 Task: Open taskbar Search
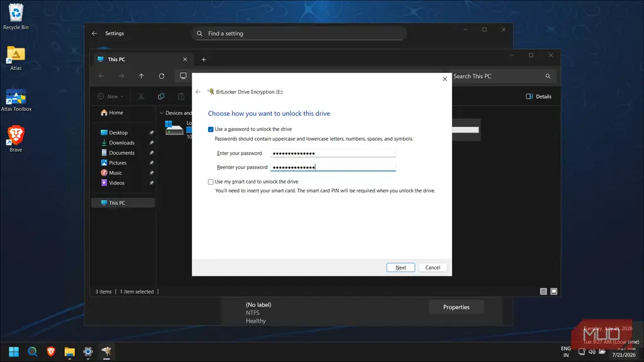[33, 352]
